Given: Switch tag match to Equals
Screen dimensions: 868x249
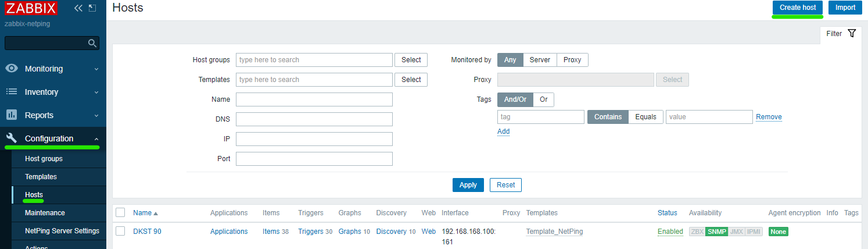Looking at the screenshot, I should [645, 117].
